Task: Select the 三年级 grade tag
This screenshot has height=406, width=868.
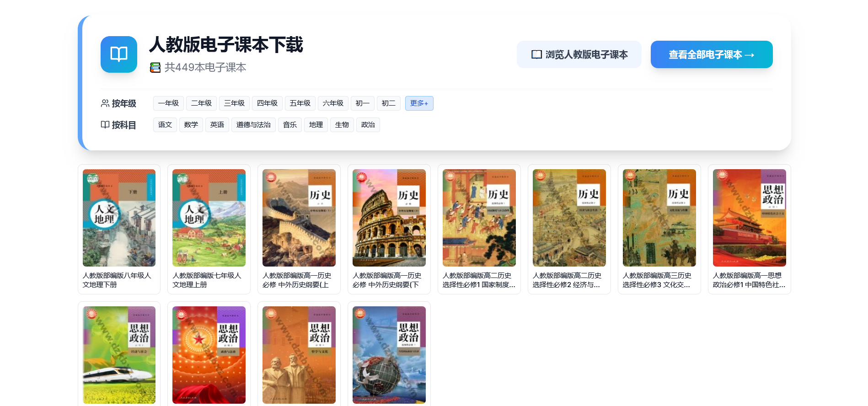Action: pyautogui.click(x=234, y=103)
